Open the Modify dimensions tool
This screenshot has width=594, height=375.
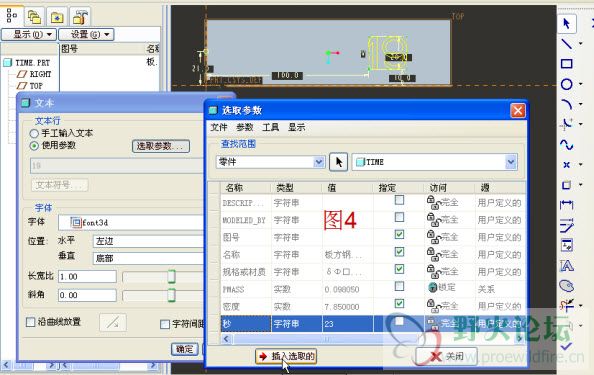pos(567,225)
